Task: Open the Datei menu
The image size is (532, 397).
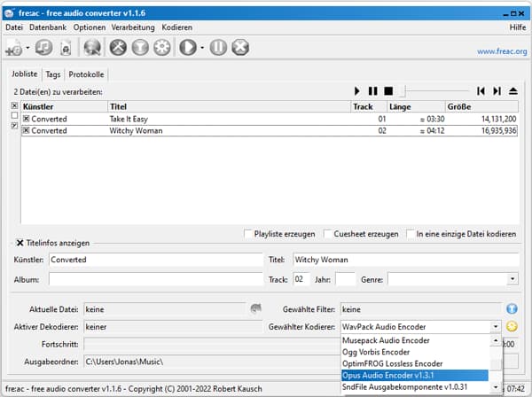Action: pos(14,27)
